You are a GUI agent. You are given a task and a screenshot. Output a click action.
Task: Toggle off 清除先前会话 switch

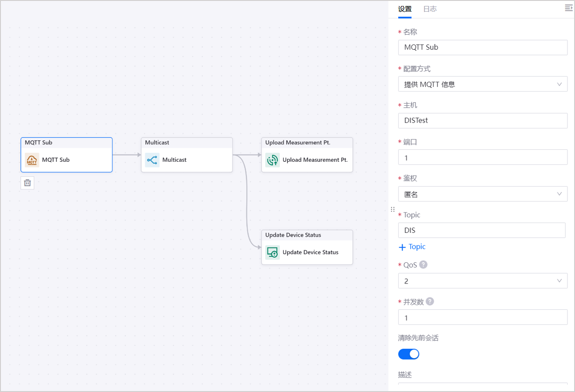[x=408, y=354]
